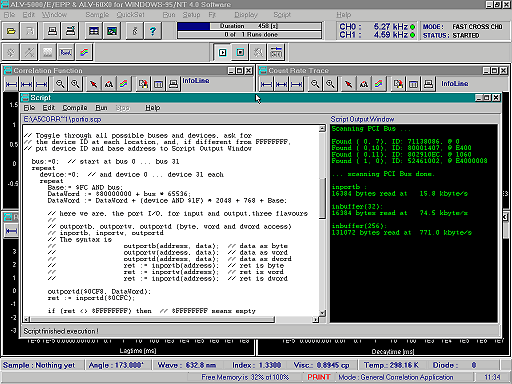Viewport: 512px width, 384px height.
Task: Click the red PRINT indicator in status bar
Action: click(x=319, y=377)
